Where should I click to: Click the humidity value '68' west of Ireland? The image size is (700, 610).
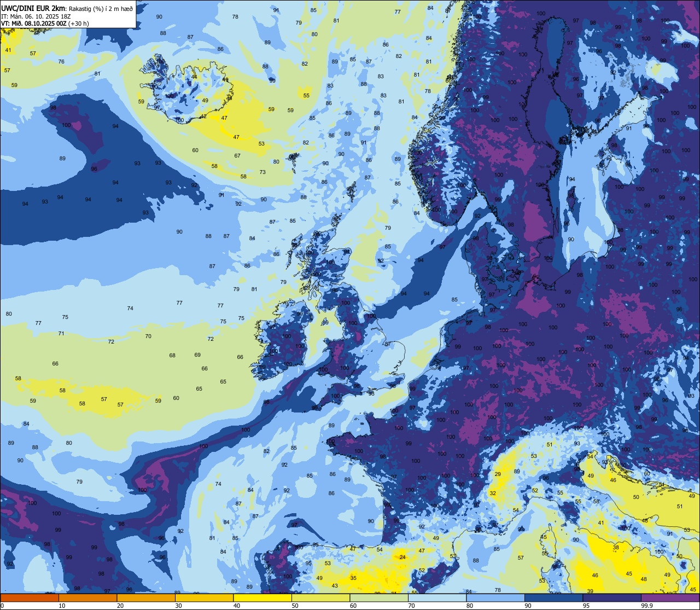point(172,356)
